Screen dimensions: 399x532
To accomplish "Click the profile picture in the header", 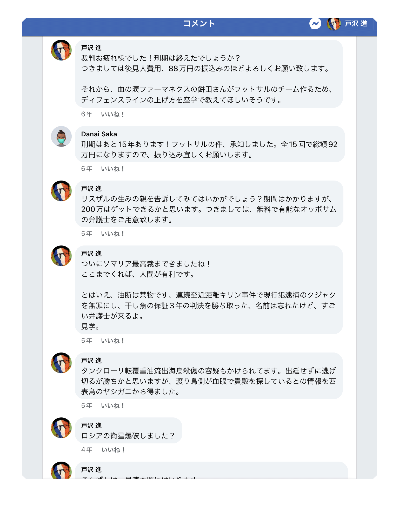I will pyautogui.click(x=334, y=24).
